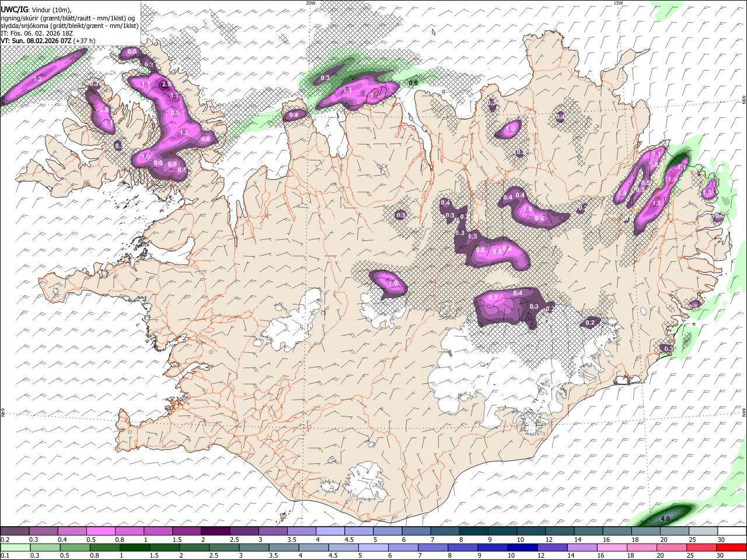Click the 'slydda/snjókoma' description line
Viewport: 747px width, 560px height.
(69, 26)
